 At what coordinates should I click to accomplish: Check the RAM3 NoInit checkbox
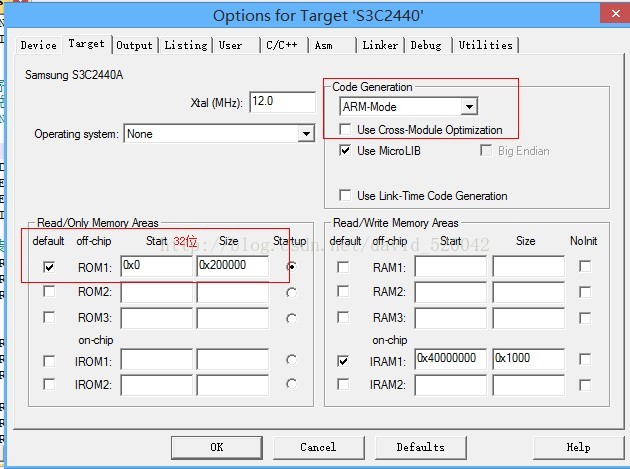(x=585, y=318)
